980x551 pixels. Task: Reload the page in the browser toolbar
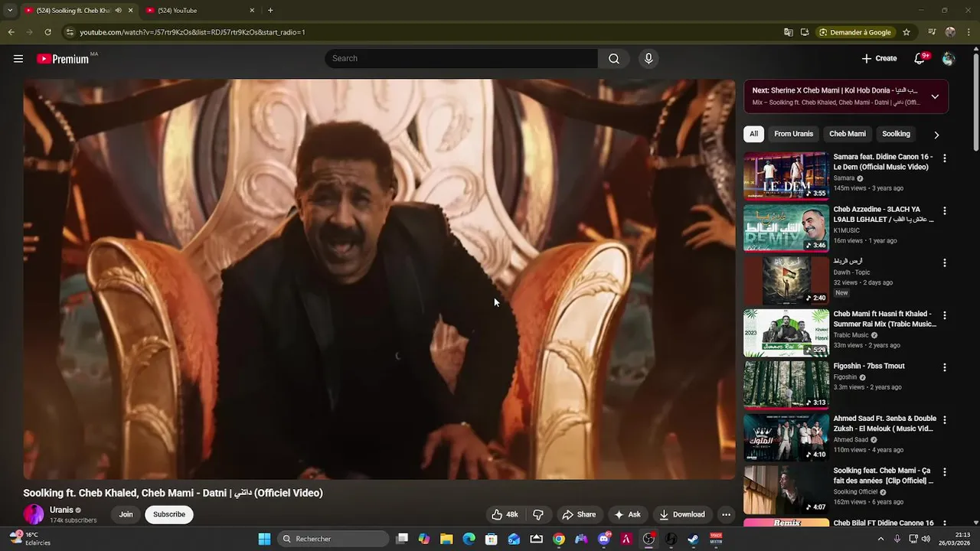(x=47, y=32)
